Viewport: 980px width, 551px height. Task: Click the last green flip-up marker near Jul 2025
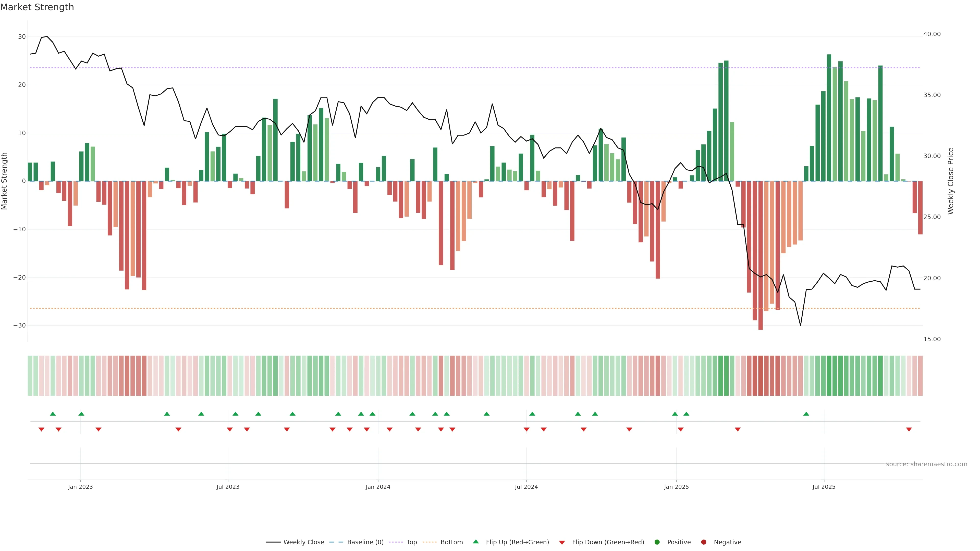(806, 414)
